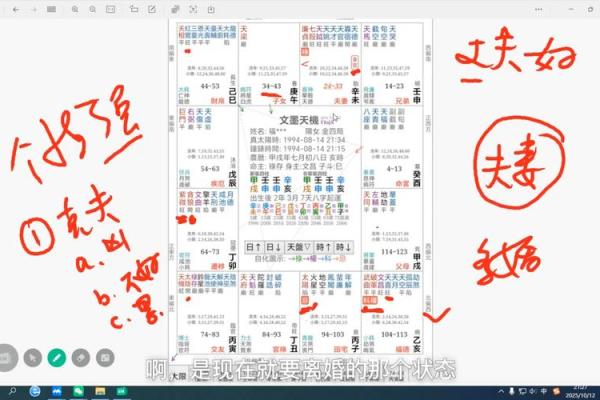Zoom out with the minus magnifier icon

coord(93,9)
